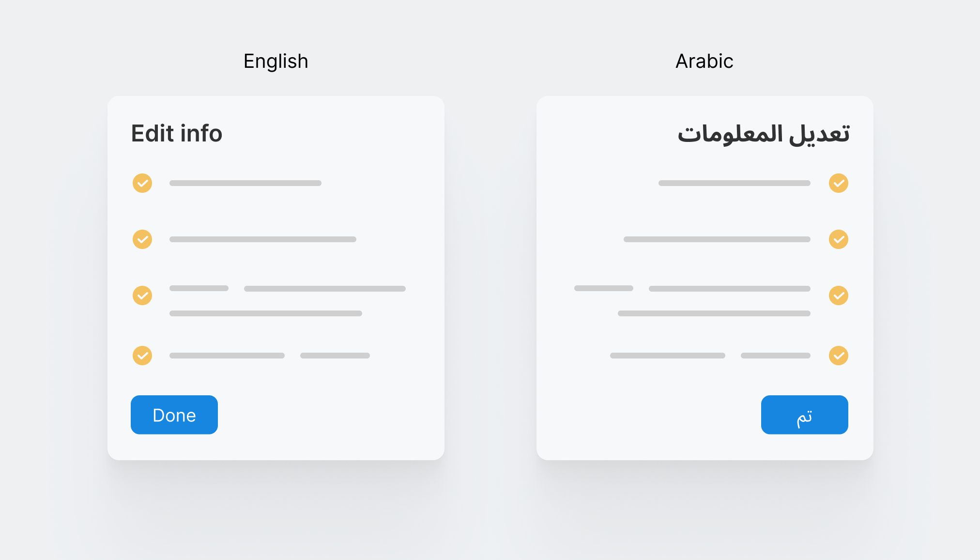Select the fourth checkmark in Arabic card
Image resolution: width=980 pixels, height=560 pixels.
click(x=838, y=356)
